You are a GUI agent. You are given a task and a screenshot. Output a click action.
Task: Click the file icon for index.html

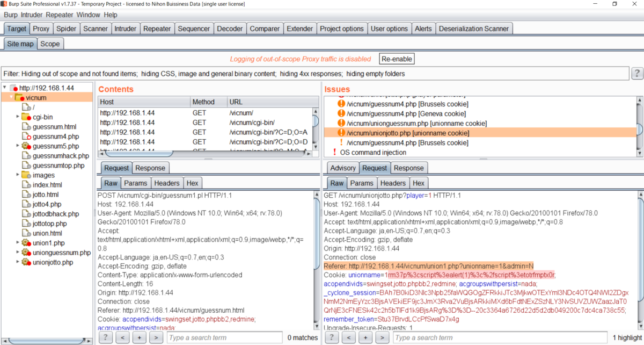click(26, 185)
